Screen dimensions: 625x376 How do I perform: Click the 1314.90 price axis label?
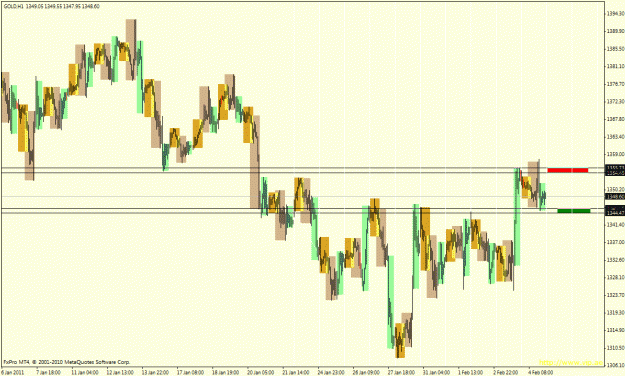tap(616, 330)
